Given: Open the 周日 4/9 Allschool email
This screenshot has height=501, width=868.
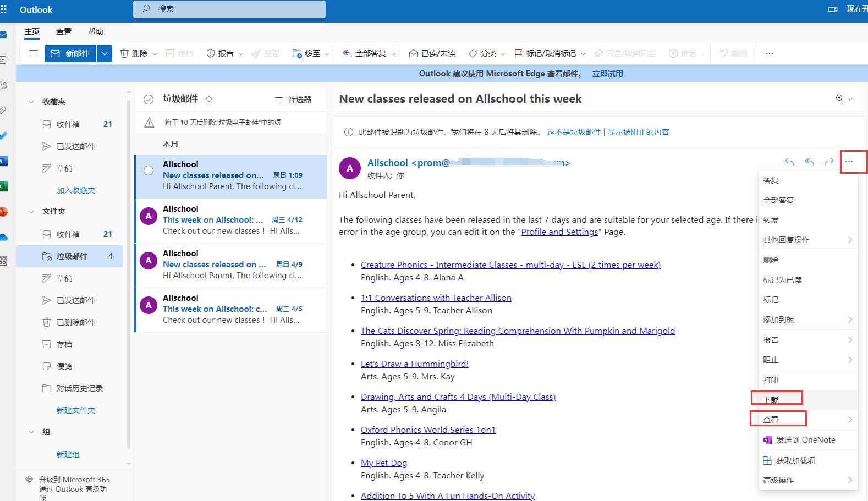Looking at the screenshot, I should 231,265.
